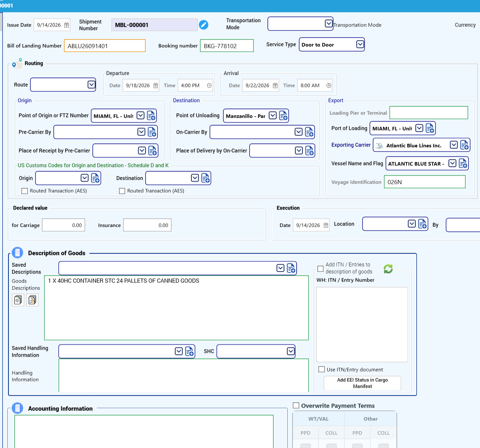Screen dimensions: 480x448
Task: Open Service Type Door to Door dropdown
Action: 360,44
